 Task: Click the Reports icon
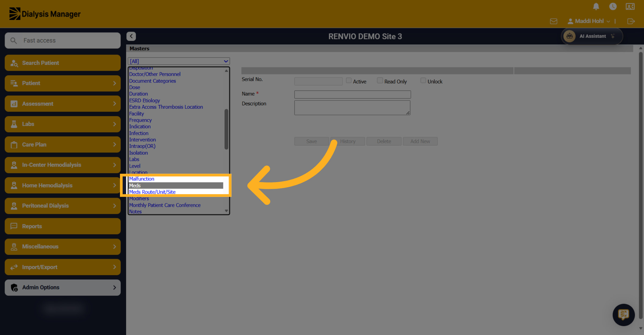click(14, 226)
